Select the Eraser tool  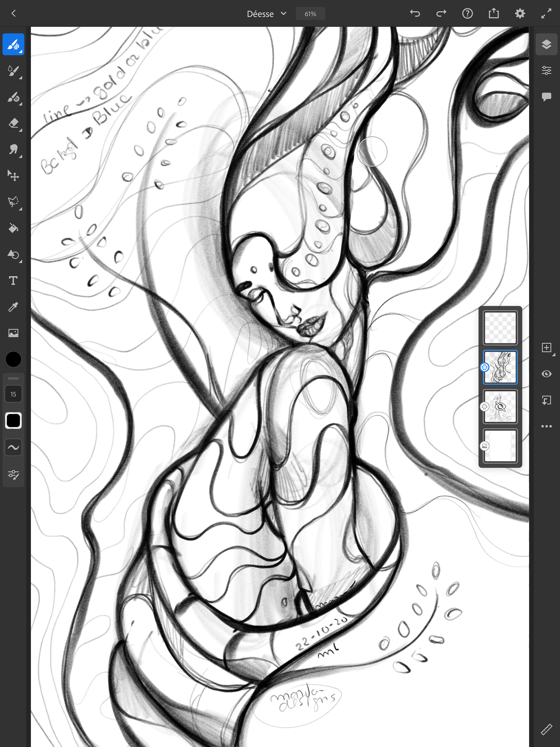pyautogui.click(x=13, y=123)
